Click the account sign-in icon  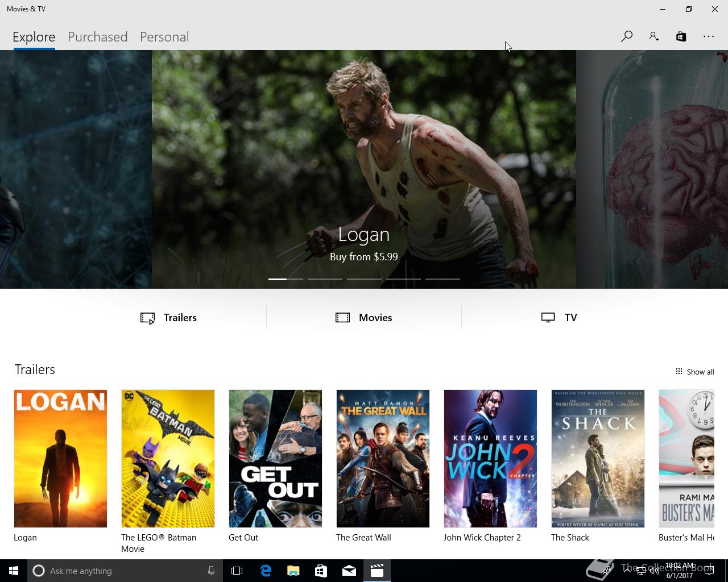point(653,36)
